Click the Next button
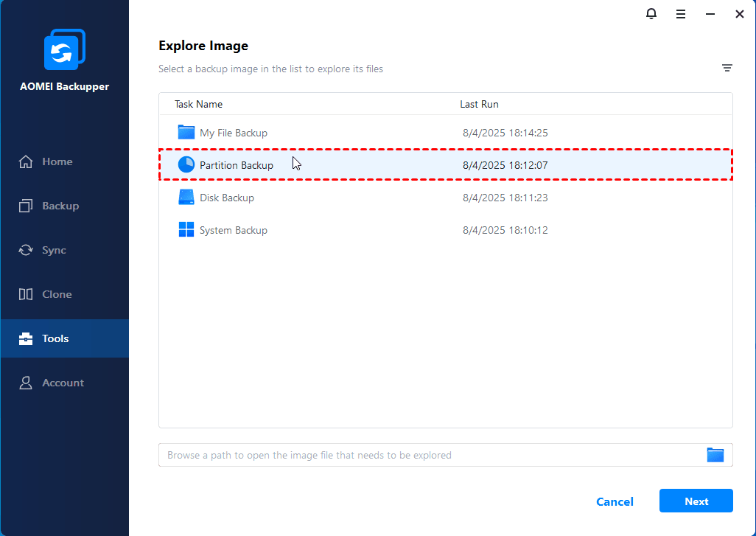This screenshot has width=756, height=536. click(x=696, y=501)
